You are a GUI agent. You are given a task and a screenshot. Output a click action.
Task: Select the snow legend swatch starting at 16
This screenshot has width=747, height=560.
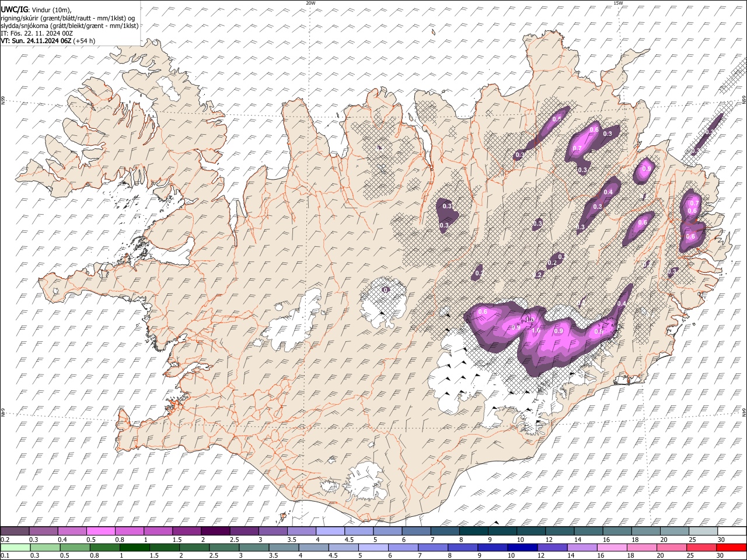click(x=617, y=531)
